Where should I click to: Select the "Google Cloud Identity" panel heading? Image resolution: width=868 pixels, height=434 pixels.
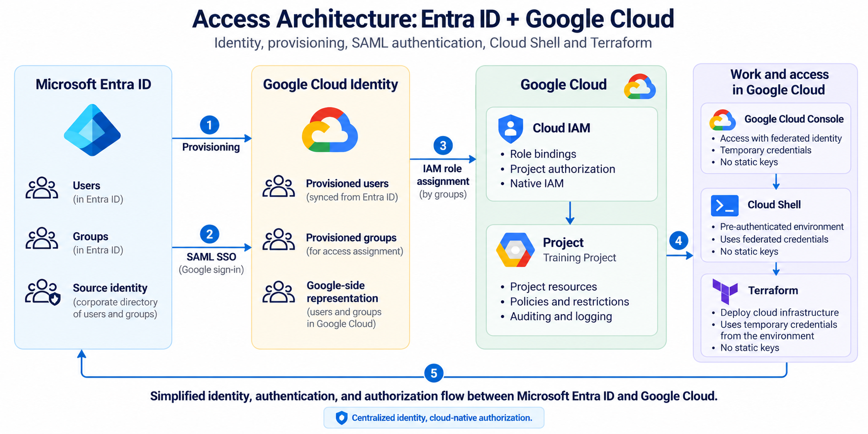[330, 85]
